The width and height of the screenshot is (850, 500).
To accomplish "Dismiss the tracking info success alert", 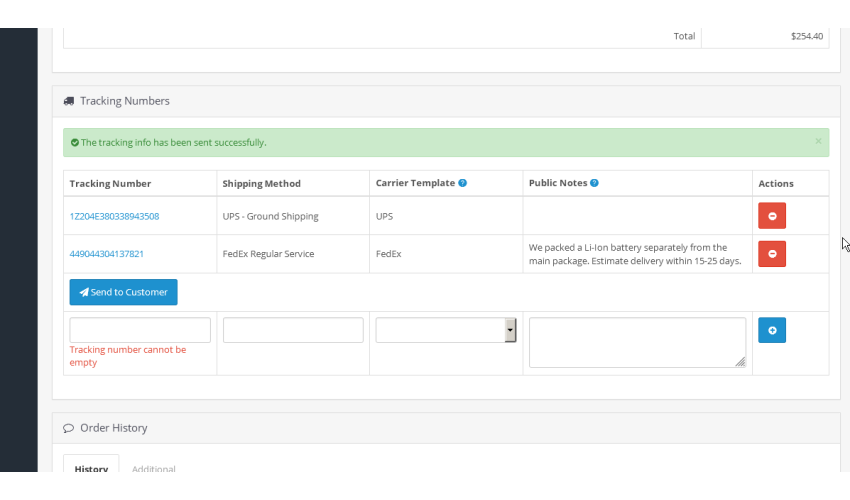I will 818,141.
